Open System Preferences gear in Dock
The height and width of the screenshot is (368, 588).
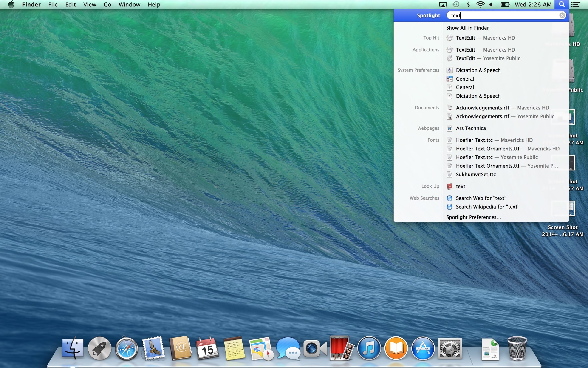[x=450, y=348]
